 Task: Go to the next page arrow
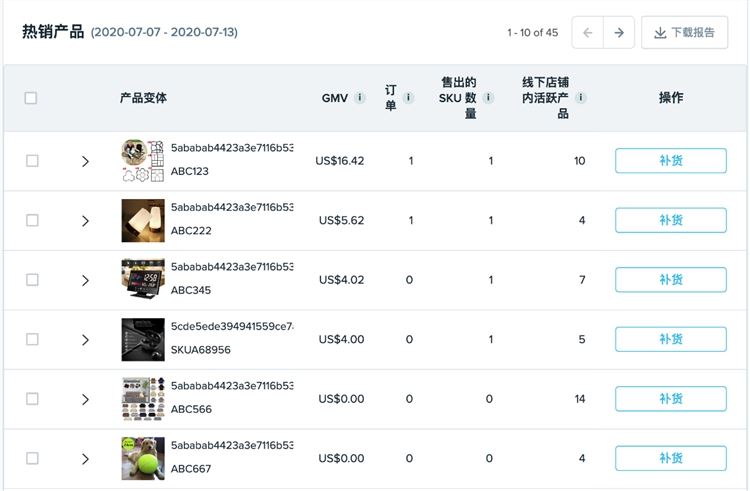pos(619,33)
